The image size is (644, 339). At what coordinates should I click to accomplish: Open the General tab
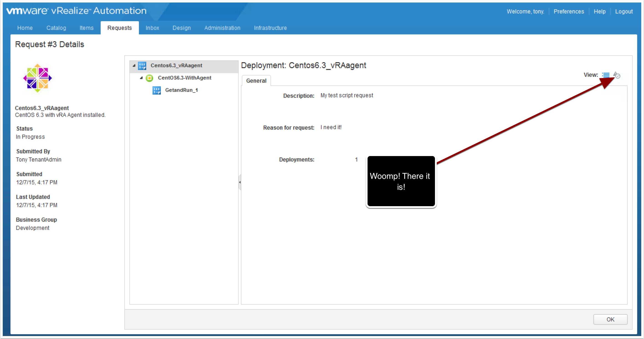[256, 81]
